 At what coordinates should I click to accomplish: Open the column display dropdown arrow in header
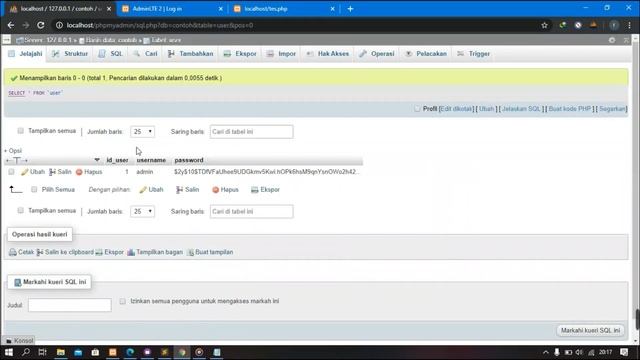tap(97, 160)
